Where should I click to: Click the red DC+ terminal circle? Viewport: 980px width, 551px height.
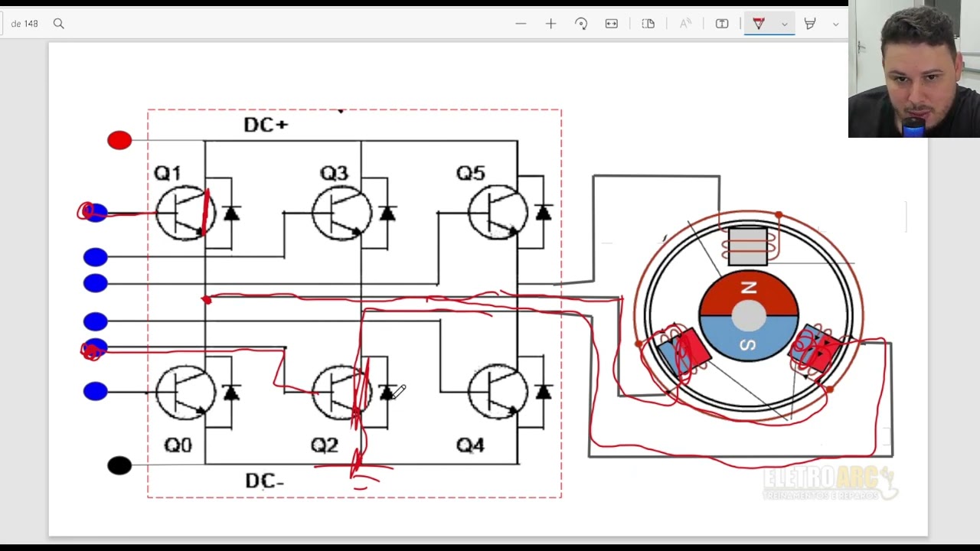pos(119,140)
